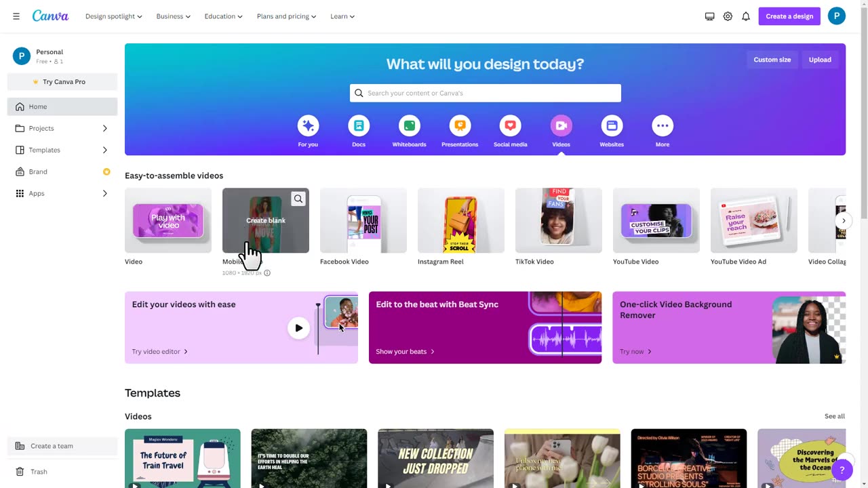868x488 pixels.
Task: Select the Videos category icon
Action: pyautogui.click(x=561, y=125)
